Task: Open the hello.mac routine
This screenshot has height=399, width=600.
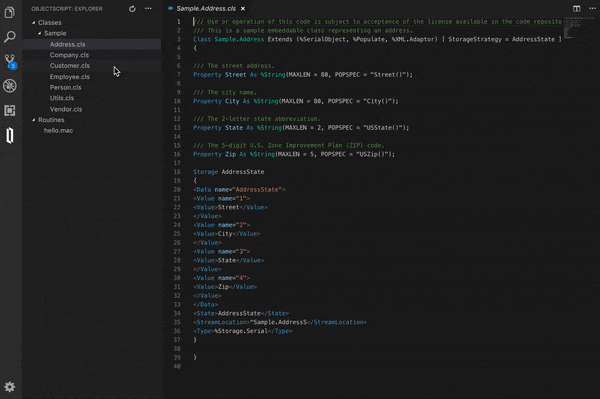Action: tap(92, 130)
